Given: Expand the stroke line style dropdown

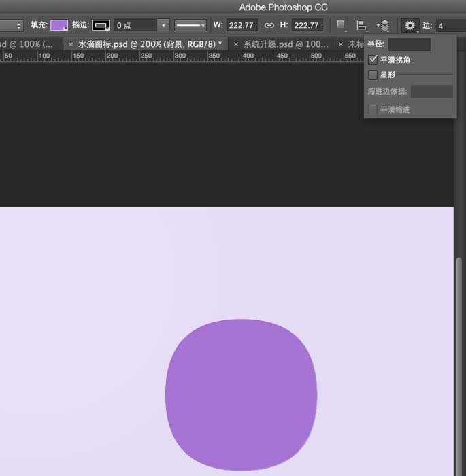Looking at the screenshot, I should pyautogui.click(x=190, y=25).
